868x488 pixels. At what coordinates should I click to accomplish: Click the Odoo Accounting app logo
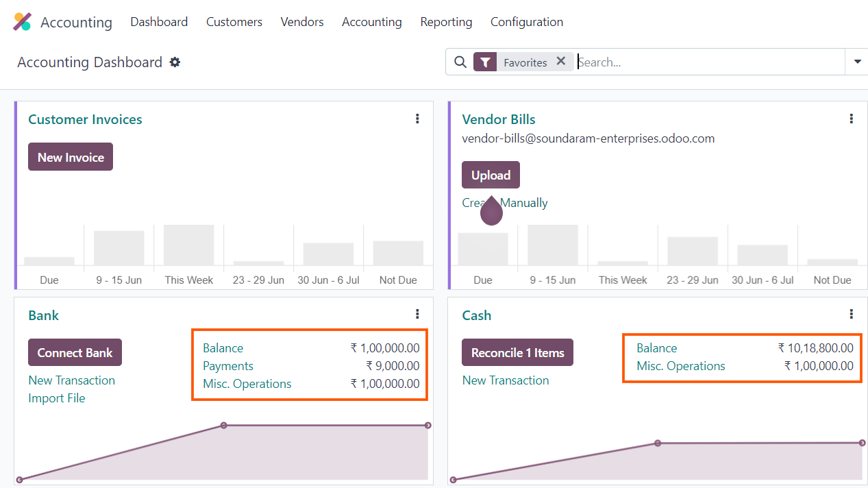coord(22,22)
